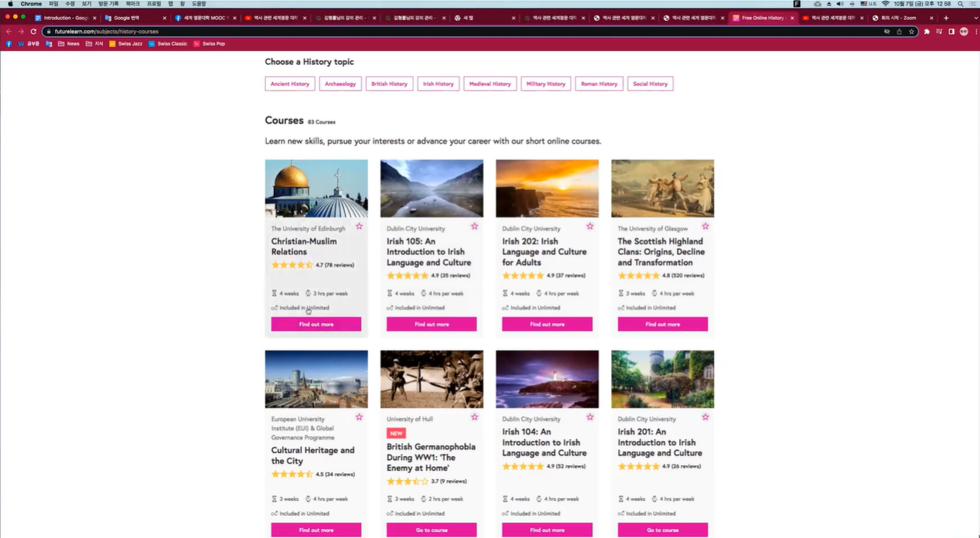Bookmark Irish 201 course with star
Screen dimensions: 980x538
[705, 417]
